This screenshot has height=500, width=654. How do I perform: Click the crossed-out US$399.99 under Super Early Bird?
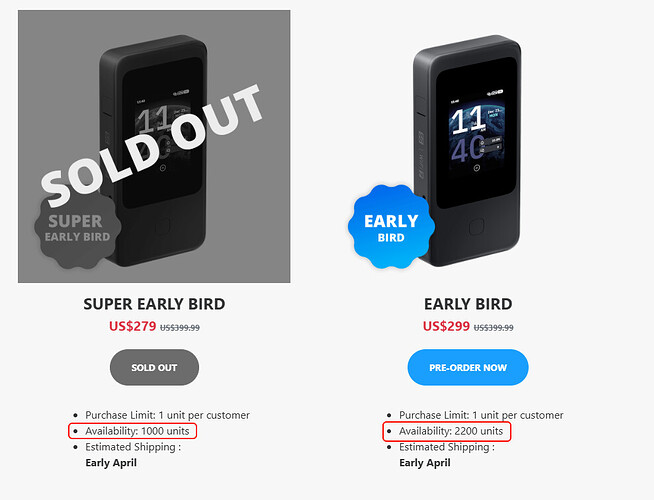pyautogui.click(x=180, y=327)
